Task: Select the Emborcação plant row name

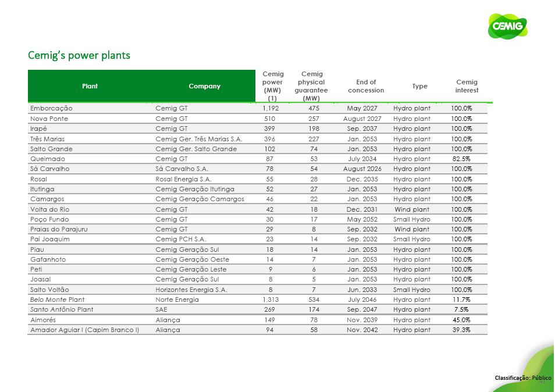Action: [52, 108]
